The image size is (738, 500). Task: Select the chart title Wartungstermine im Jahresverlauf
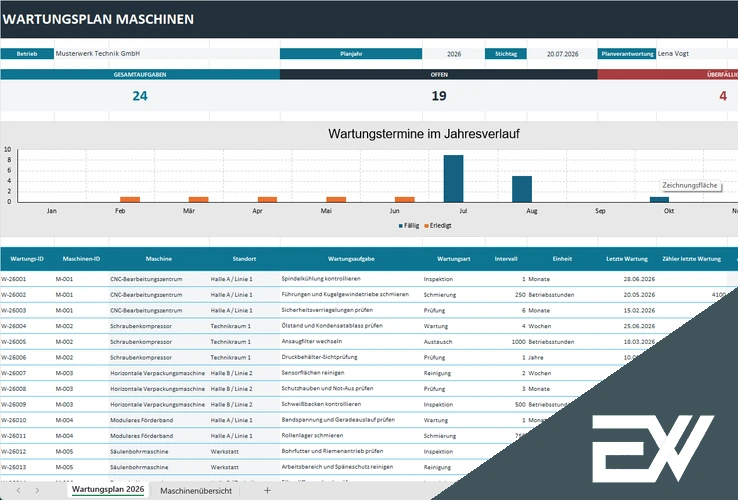pos(424,134)
